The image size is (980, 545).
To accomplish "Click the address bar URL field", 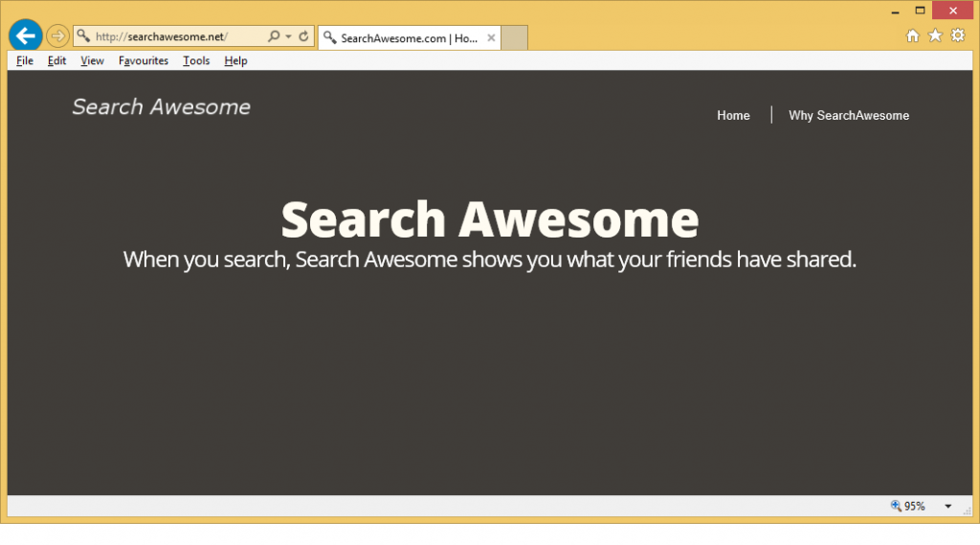I will click(172, 36).
